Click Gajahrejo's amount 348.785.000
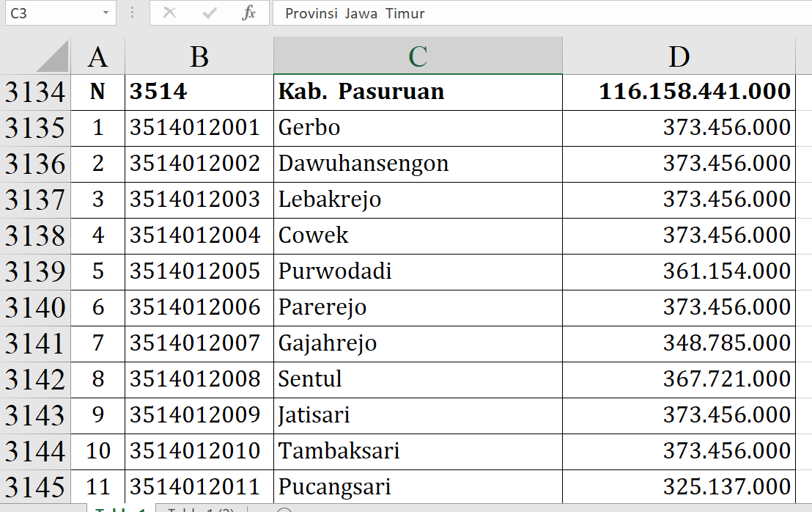812x512 pixels. 679,343
